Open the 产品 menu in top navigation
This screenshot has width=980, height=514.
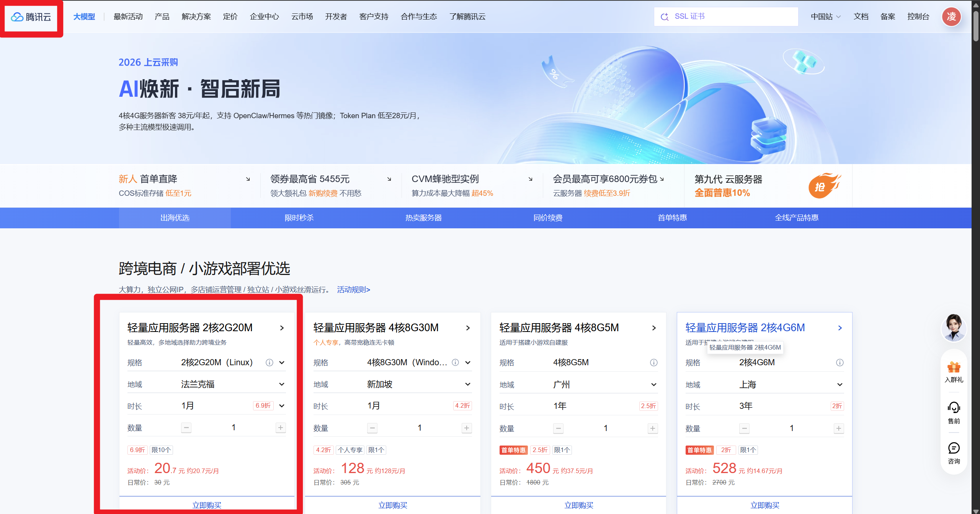click(x=162, y=16)
